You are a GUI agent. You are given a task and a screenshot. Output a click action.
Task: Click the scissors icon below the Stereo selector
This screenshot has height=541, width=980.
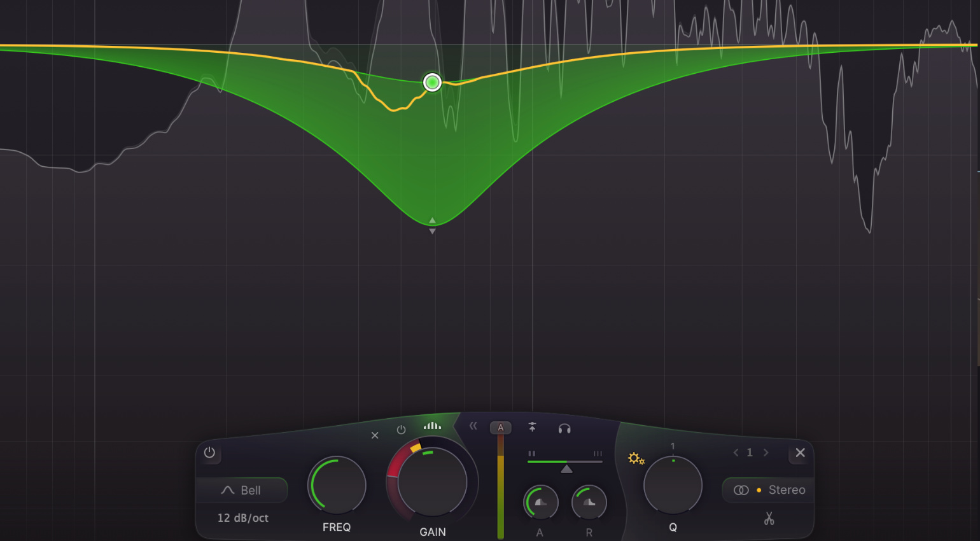coord(768,519)
